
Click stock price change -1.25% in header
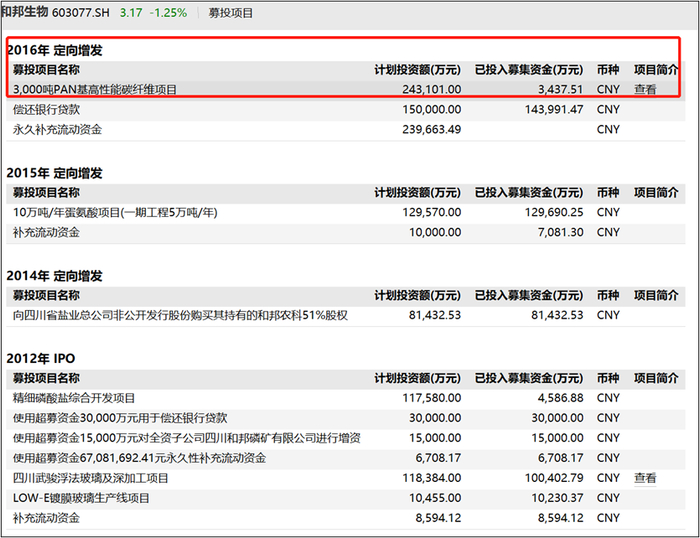[x=168, y=13]
